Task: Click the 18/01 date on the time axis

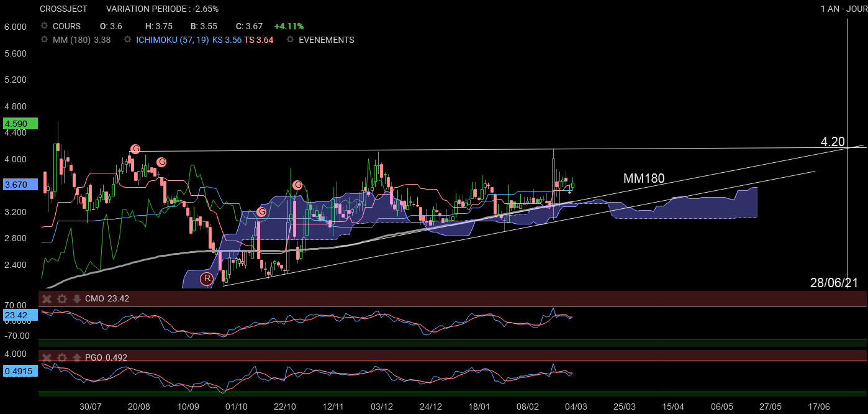Action: [479, 407]
